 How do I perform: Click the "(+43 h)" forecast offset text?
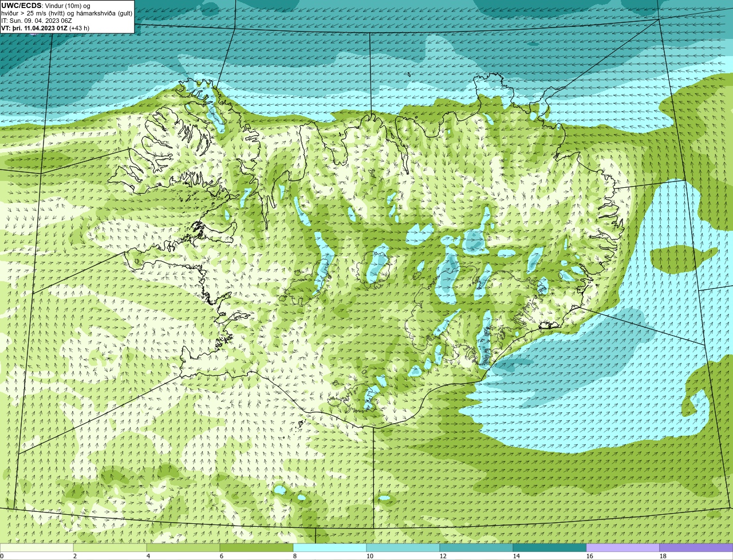(x=80, y=28)
